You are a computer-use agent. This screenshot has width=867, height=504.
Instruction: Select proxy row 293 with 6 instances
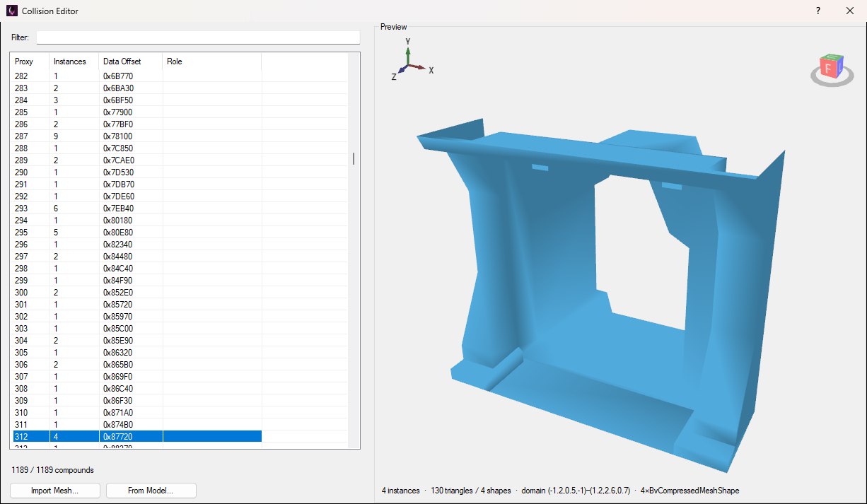pyautogui.click(x=137, y=208)
